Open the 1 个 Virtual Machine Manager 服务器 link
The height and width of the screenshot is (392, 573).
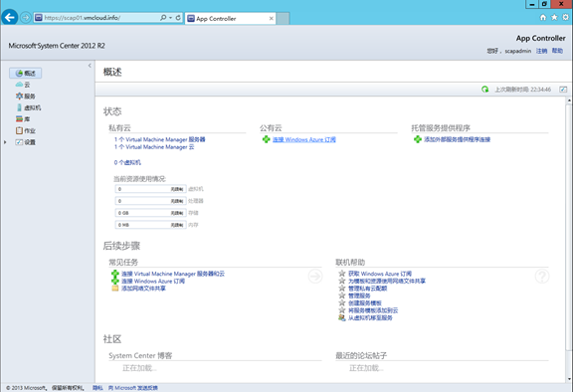click(x=160, y=139)
